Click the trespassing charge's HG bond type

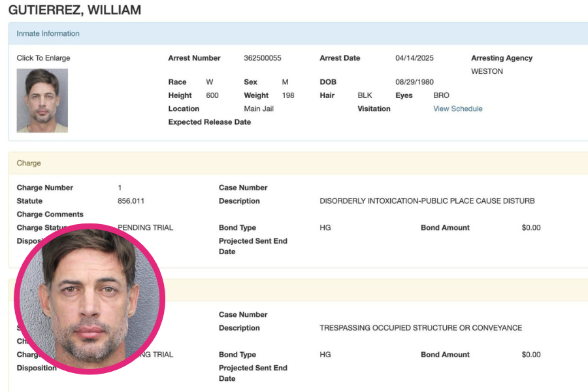click(325, 355)
